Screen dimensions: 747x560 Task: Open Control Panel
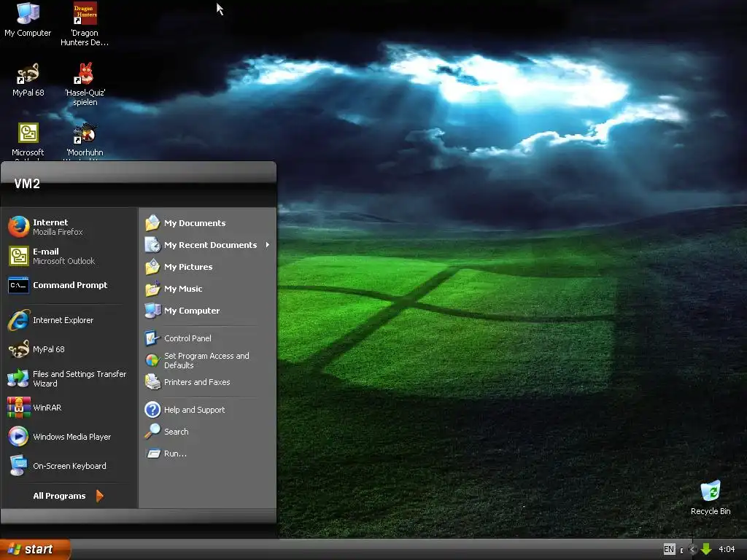[208, 338]
